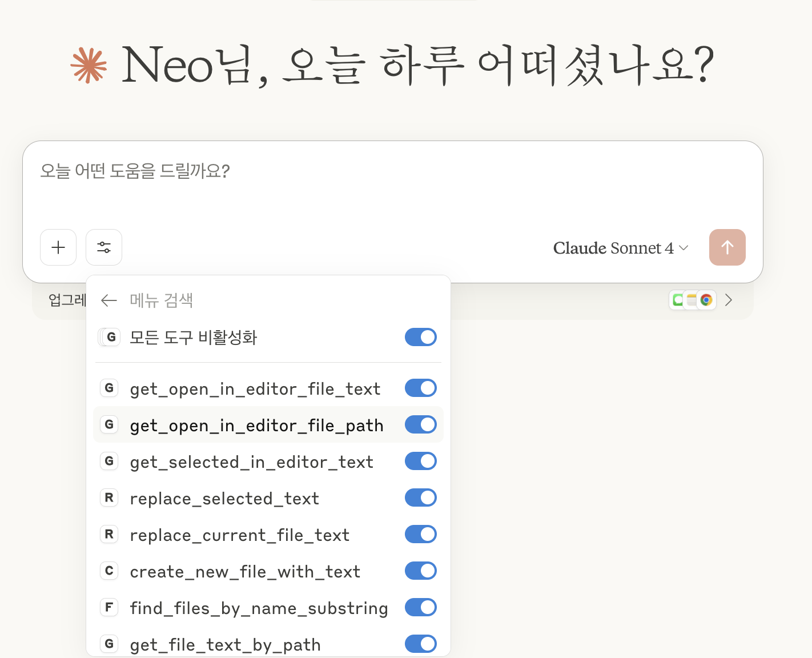Click the R icon beside replace_selected_text

[109, 498]
